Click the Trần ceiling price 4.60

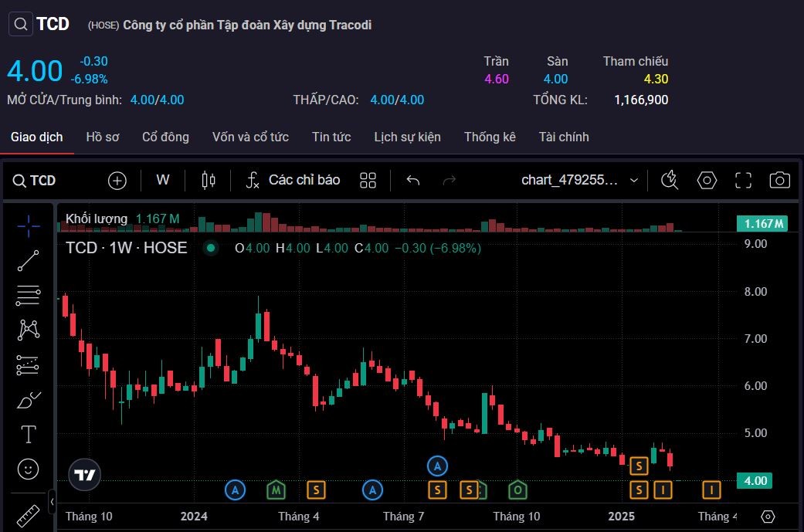point(497,80)
